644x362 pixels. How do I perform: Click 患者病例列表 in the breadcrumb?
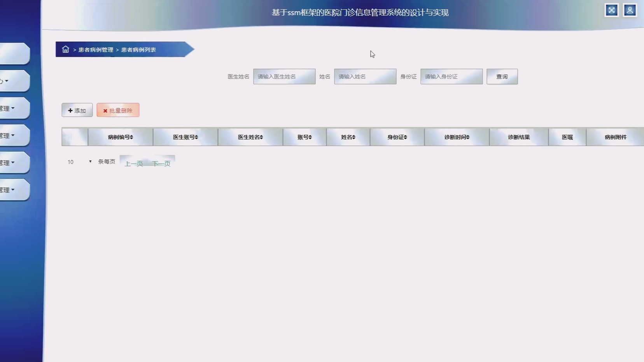click(x=138, y=50)
